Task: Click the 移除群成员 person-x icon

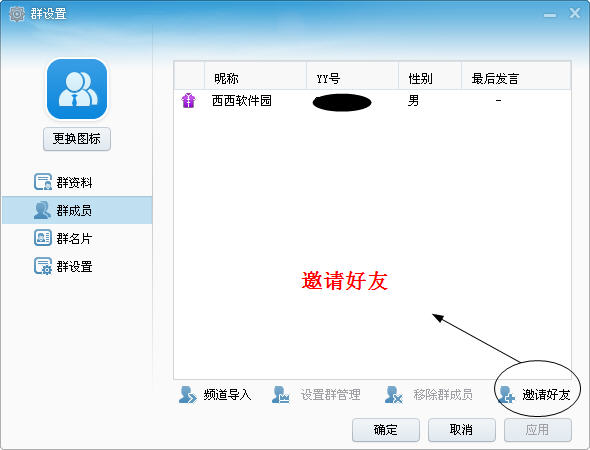Action: pos(394,395)
